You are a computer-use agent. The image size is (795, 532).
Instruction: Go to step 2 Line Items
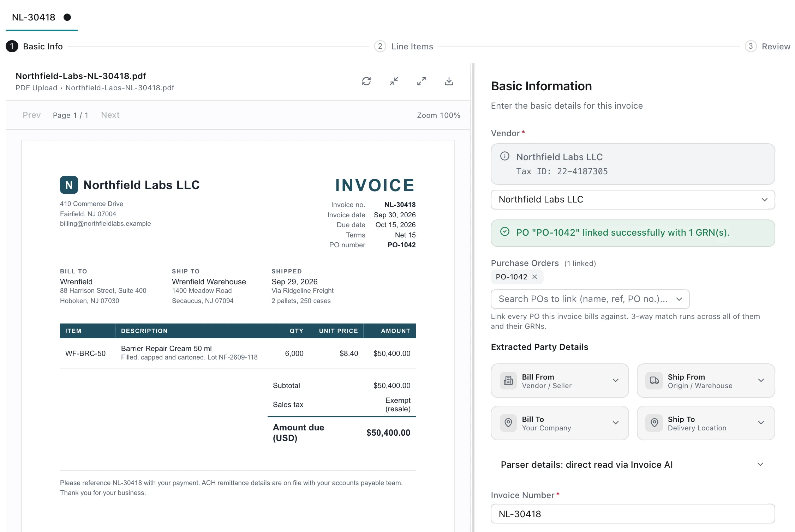[x=404, y=46]
